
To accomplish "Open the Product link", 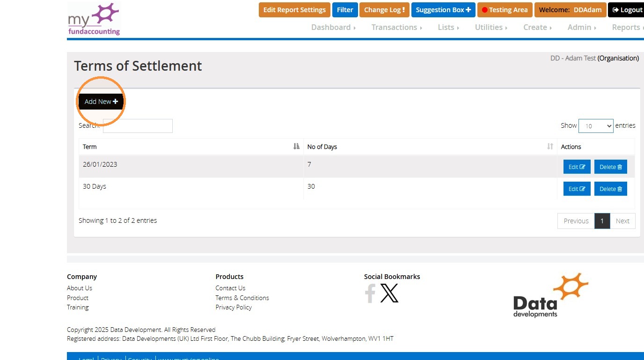I will tap(78, 298).
